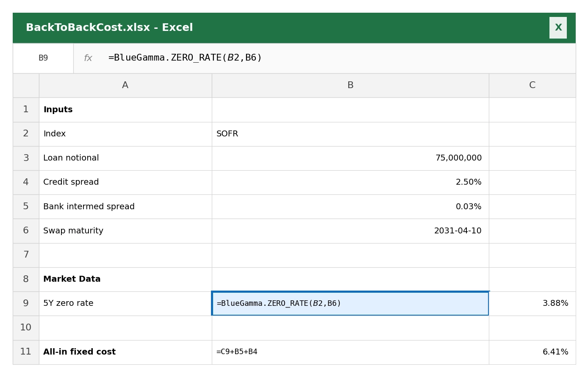The image size is (588, 377).
Task: Click the 3.88% result cell
Action: [532, 303]
